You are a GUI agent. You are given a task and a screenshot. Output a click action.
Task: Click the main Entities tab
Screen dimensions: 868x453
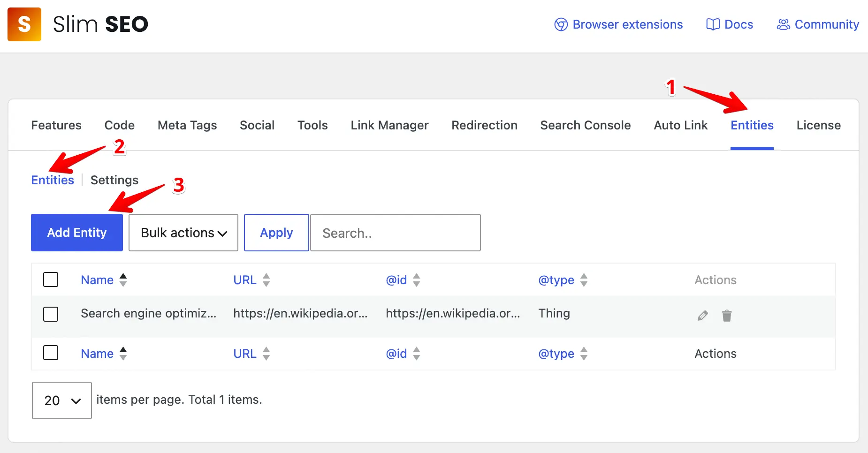[752, 125]
